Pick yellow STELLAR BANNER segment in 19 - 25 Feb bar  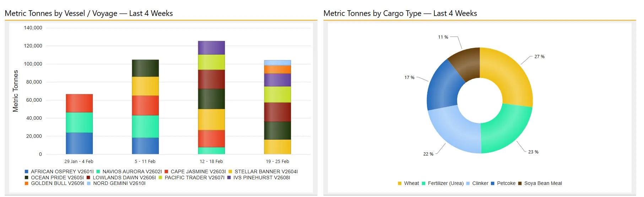277,147
